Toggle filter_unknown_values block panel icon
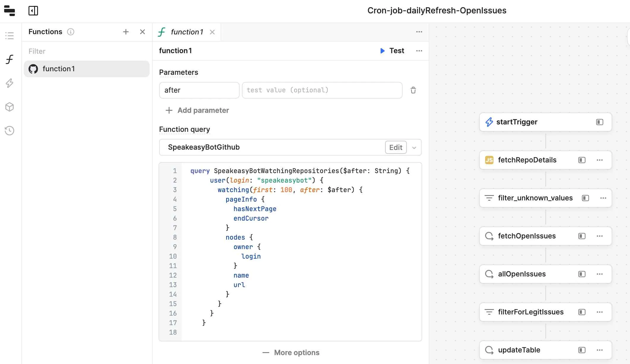 (x=585, y=198)
